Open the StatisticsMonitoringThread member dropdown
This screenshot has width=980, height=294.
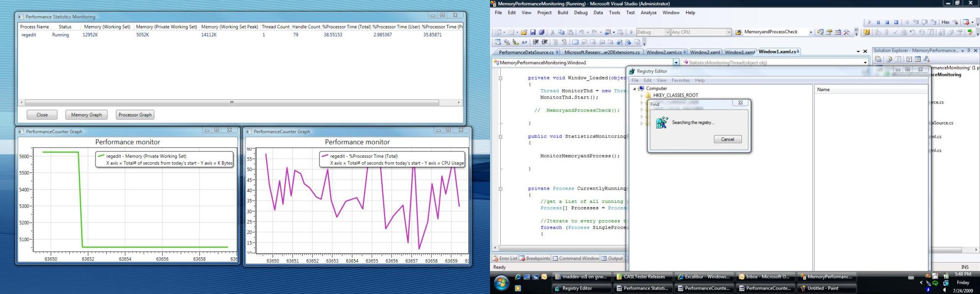click(865, 63)
